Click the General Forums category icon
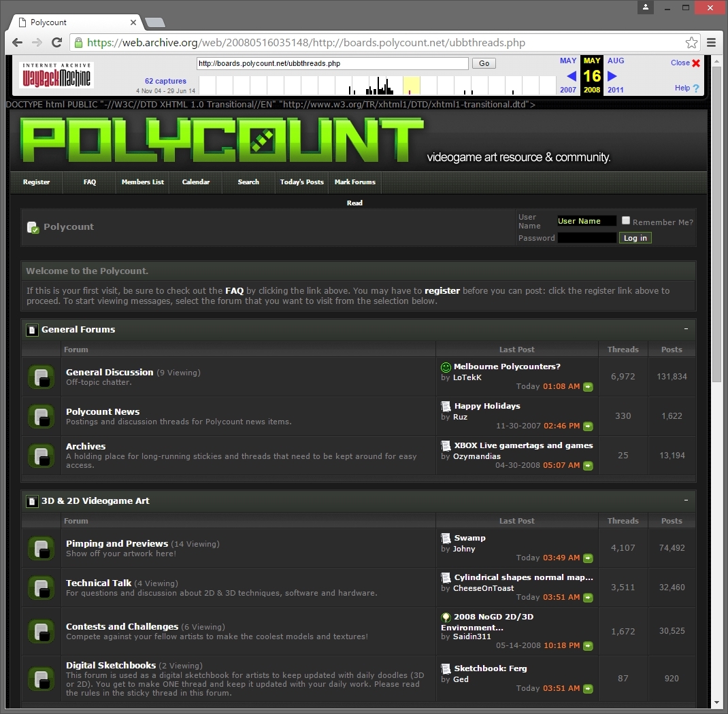The image size is (728, 714). pos(32,330)
